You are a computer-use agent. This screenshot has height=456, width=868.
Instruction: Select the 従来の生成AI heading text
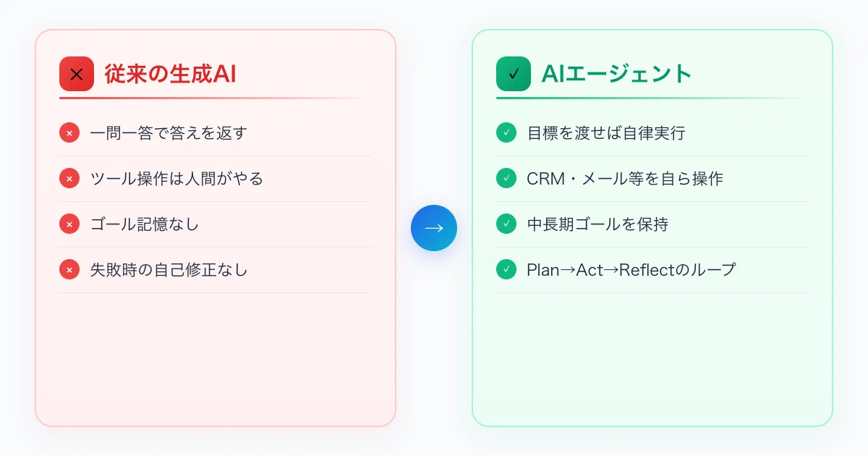pos(171,74)
